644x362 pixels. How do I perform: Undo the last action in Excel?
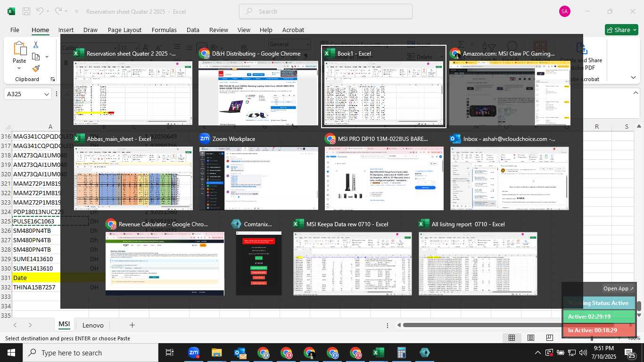point(40,11)
